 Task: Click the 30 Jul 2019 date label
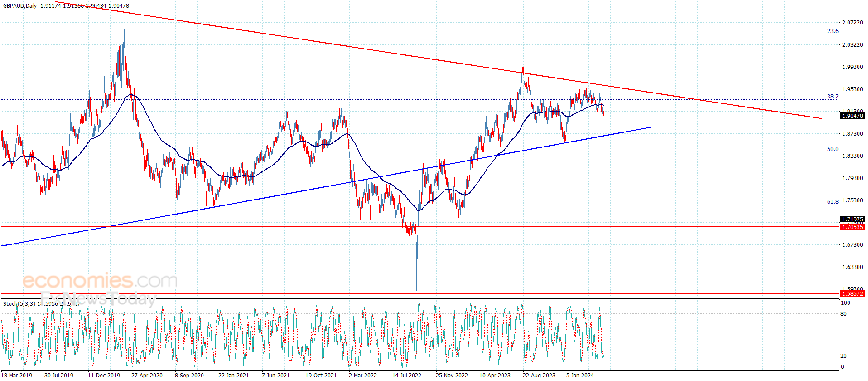59,375
